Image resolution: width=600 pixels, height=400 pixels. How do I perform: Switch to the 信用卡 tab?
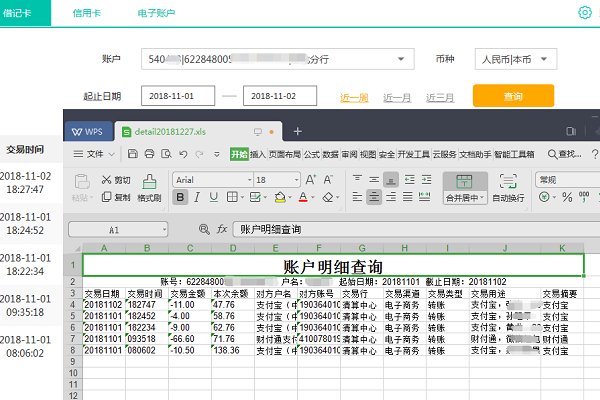click(x=86, y=13)
